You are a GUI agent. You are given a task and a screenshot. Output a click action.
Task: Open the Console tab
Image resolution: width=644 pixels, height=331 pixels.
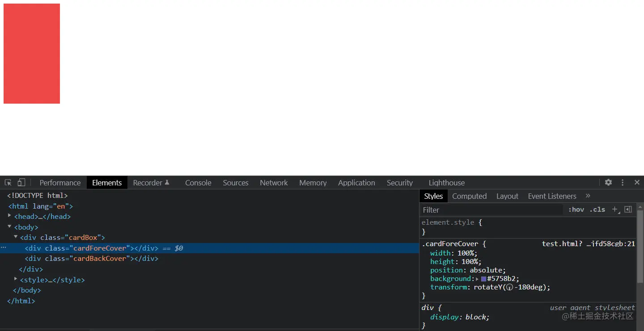[198, 183]
